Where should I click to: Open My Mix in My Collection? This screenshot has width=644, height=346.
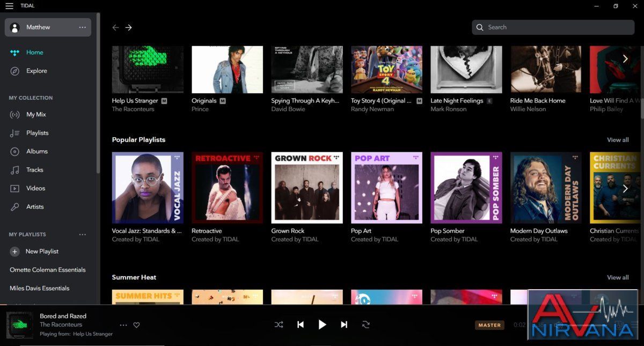point(36,114)
